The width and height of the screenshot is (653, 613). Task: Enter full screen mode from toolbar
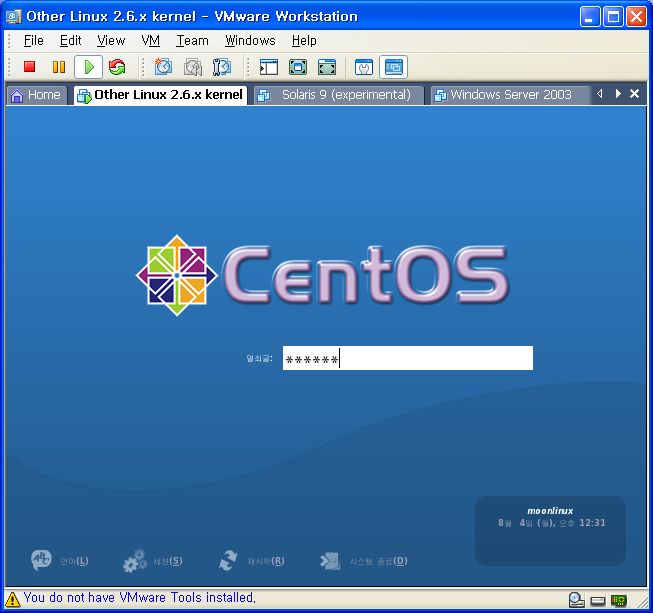(298, 67)
